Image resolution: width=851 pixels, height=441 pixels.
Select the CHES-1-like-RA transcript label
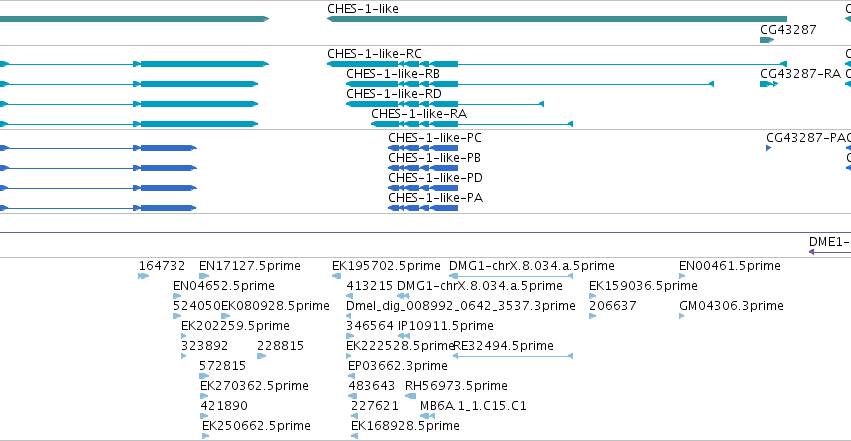(x=419, y=114)
